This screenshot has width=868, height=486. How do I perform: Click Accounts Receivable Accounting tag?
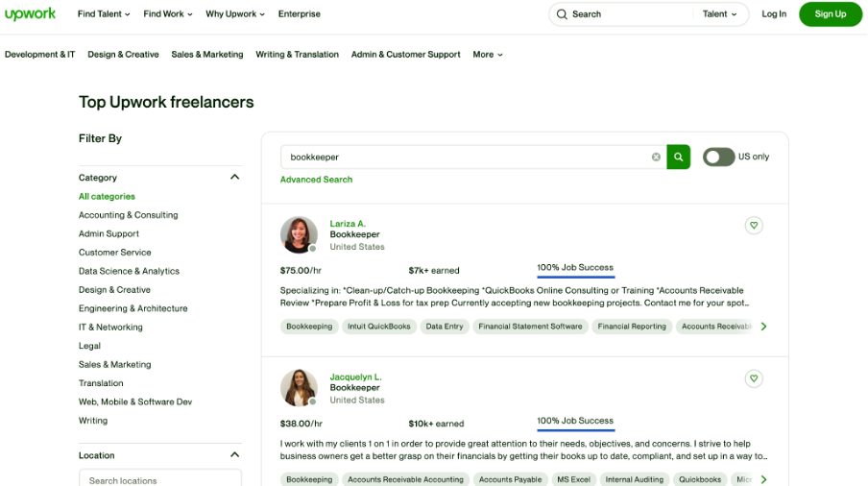tap(406, 480)
